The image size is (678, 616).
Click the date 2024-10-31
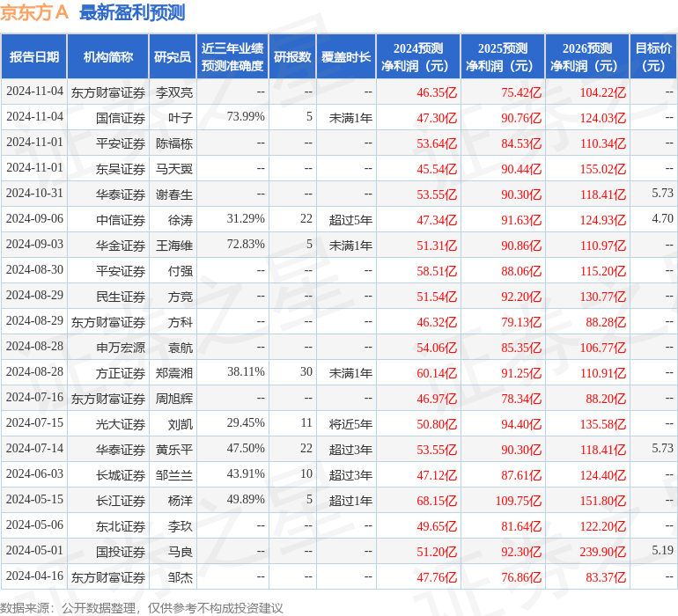34,194
